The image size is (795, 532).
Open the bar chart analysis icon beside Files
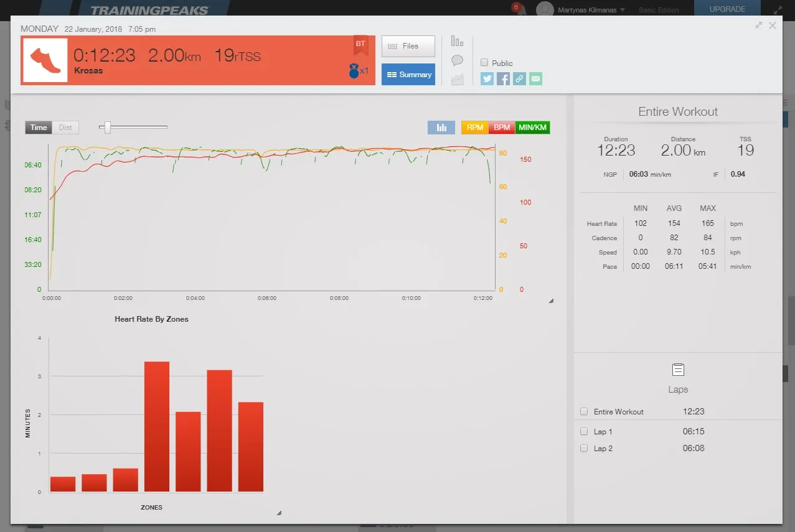(x=457, y=42)
